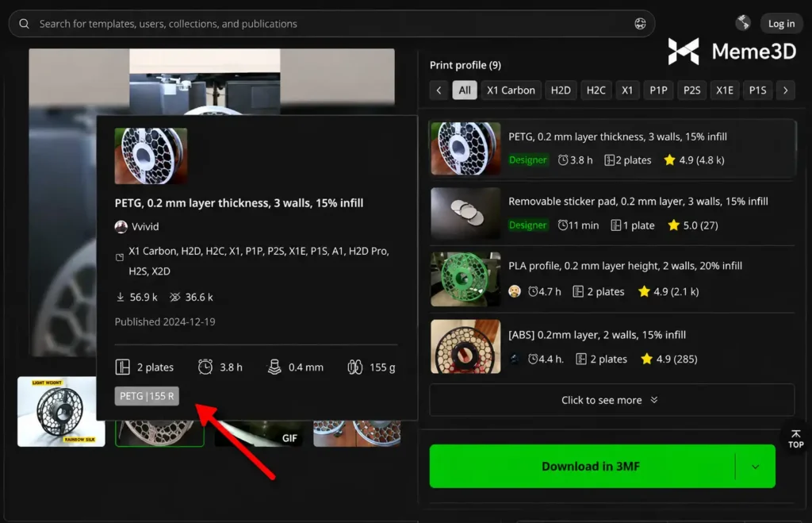
Task: Click the search input field
Action: (x=331, y=24)
